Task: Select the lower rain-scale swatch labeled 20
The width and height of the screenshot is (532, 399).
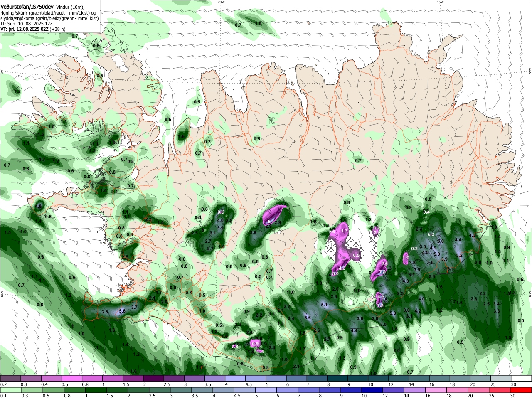Action: pyautogui.click(x=479, y=390)
